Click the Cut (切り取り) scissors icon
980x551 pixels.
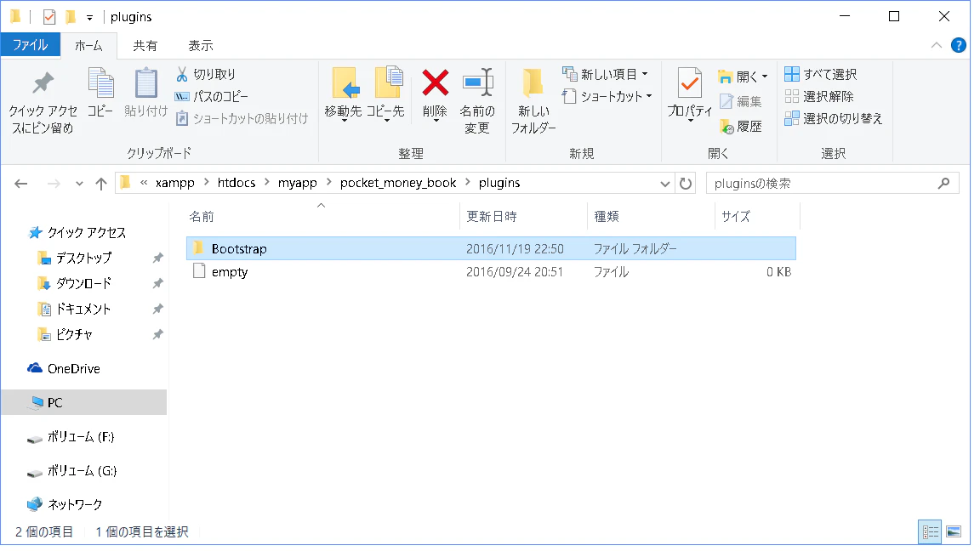(x=182, y=74)
